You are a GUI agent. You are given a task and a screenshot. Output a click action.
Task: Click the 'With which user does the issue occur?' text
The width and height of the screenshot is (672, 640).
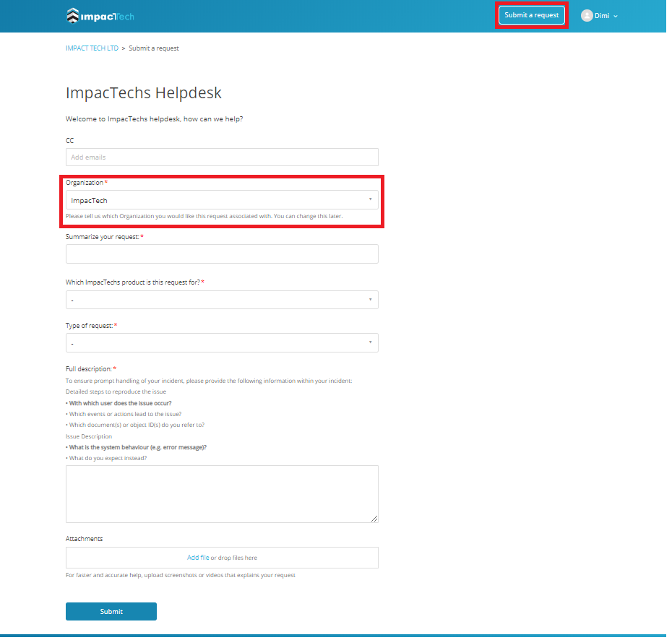[119, 403]
